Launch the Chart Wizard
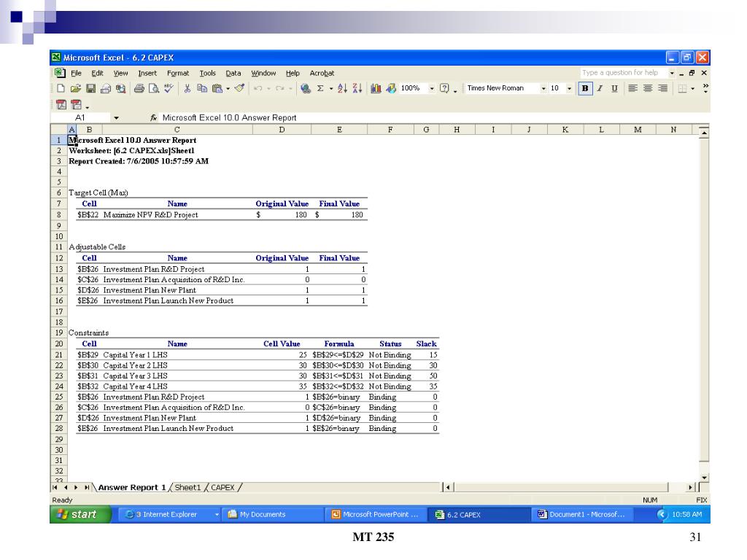This screenshot has height=560, width=747. click(x=376, y=88)
